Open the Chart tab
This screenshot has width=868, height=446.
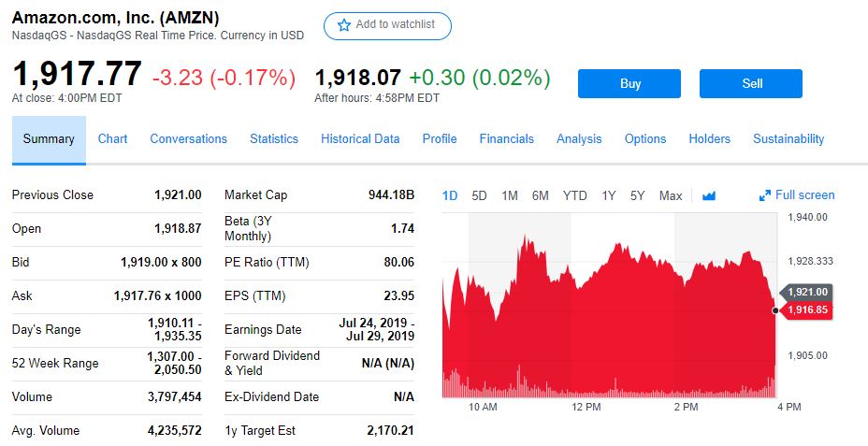point(112,138)
